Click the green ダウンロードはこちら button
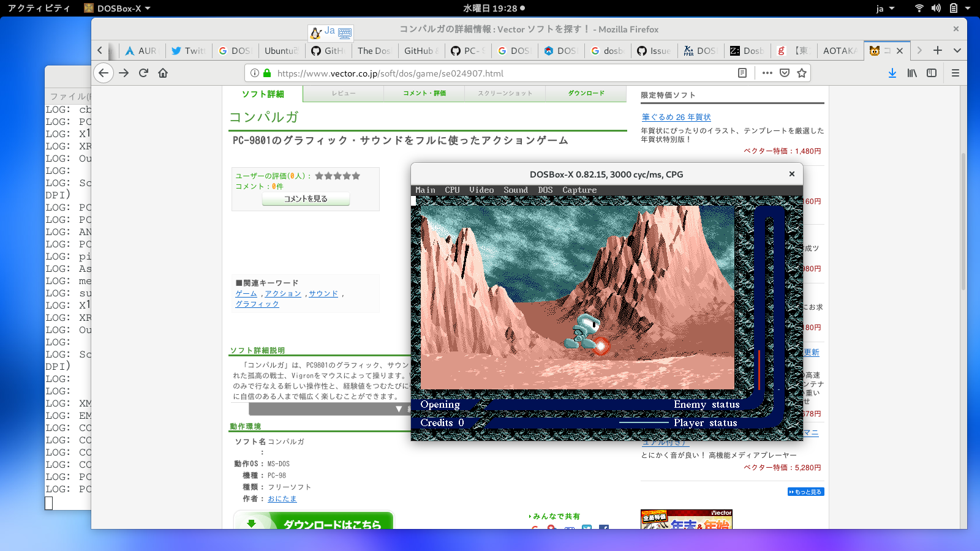Image resolution: width=980 pixels, height=551 pixels. point(313,520)
